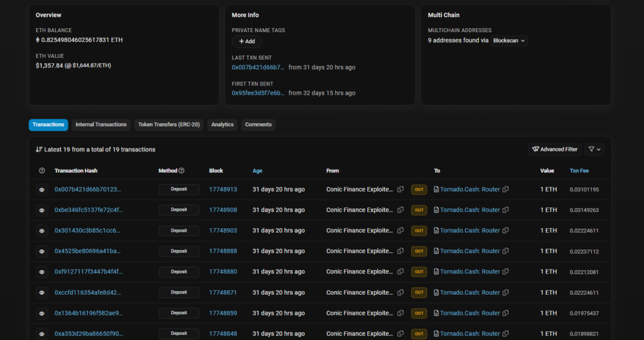Screen dimensions: 644x340
Task: Copy To address in block 17748880 row
Action: [506, 272]
